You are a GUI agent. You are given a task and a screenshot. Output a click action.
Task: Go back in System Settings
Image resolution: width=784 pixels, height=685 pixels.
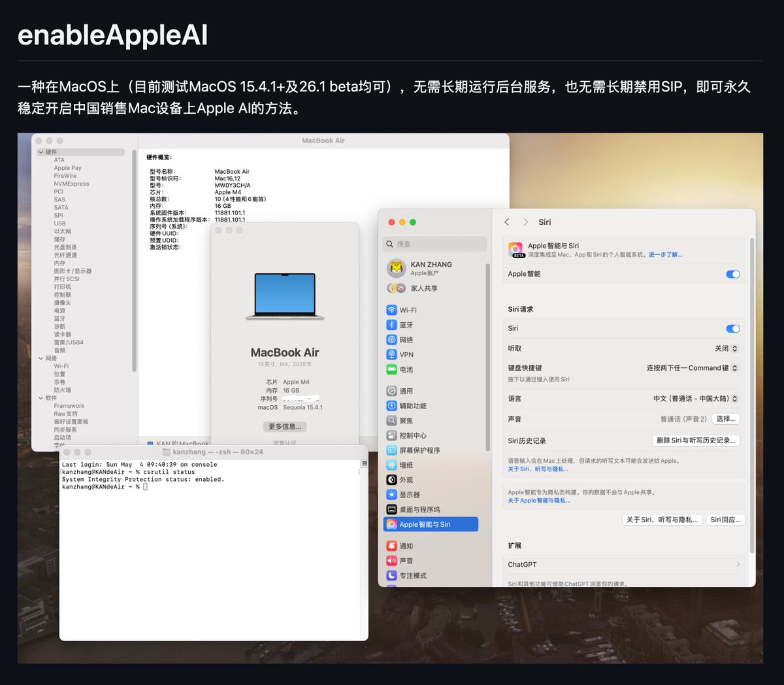point(507,222)
